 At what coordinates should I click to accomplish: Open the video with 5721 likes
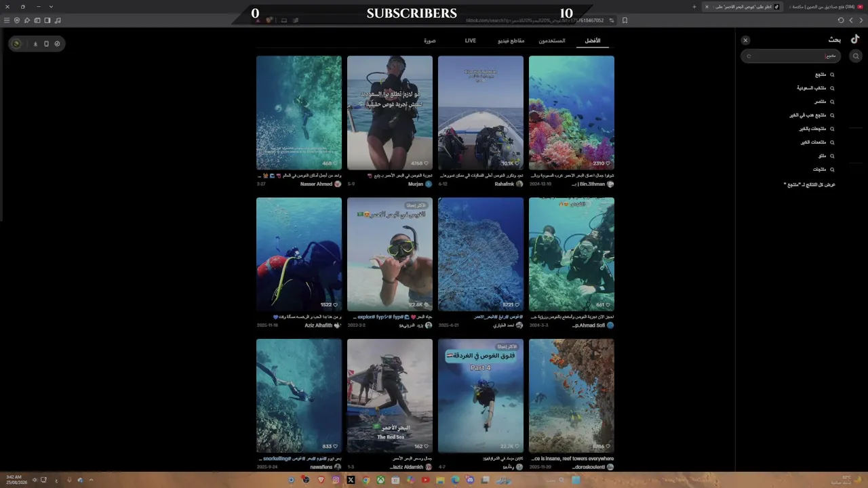(x=481, y=254)
